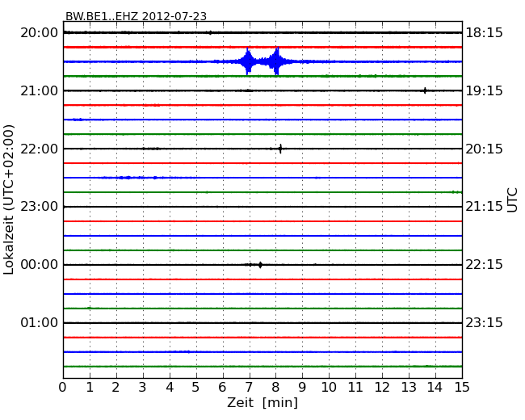
Task: Click the Zeit [min] axis label
Action: (262, 402)
